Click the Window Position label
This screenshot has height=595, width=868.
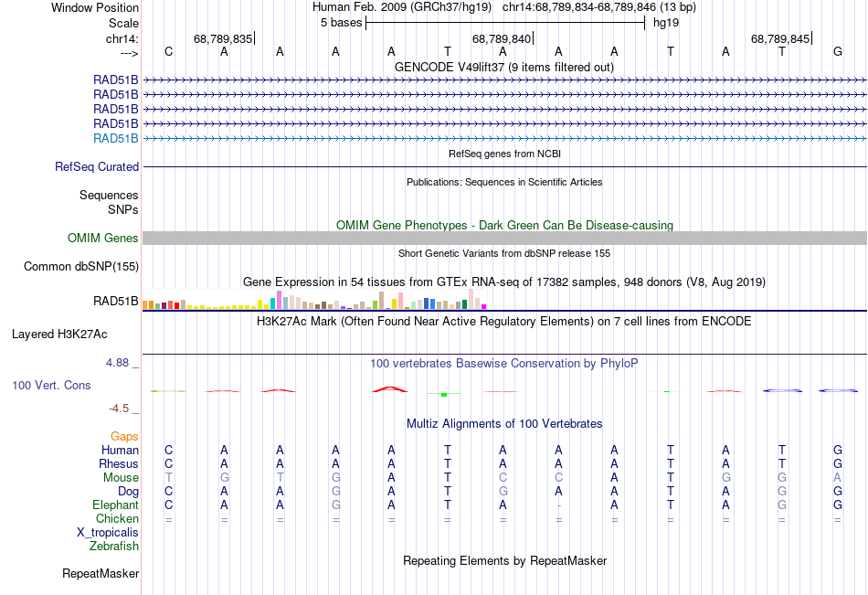tap(95, 7)
